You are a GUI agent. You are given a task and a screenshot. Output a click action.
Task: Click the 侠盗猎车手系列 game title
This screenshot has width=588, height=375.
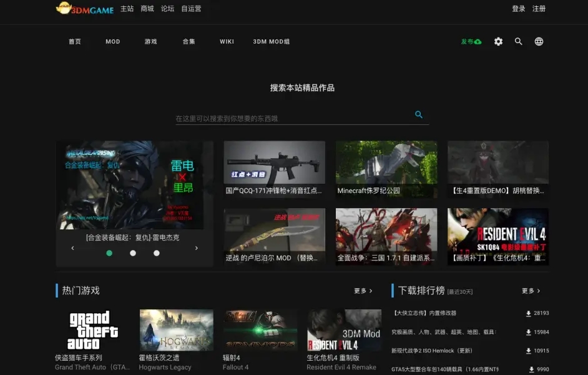click(x=79, y=357)
